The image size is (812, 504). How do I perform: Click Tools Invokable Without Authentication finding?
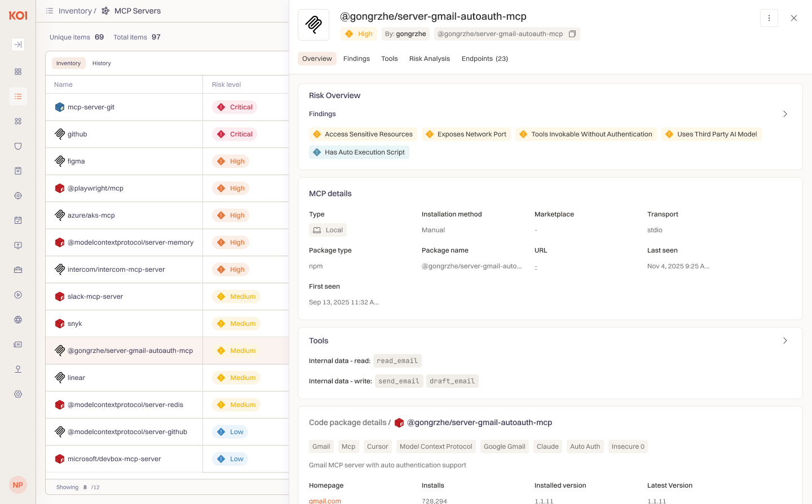point(586,134)
